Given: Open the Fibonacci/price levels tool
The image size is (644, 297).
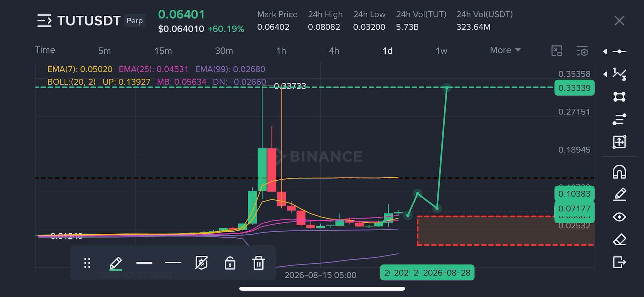Looking at the screenshot, I should pos(619,119).
